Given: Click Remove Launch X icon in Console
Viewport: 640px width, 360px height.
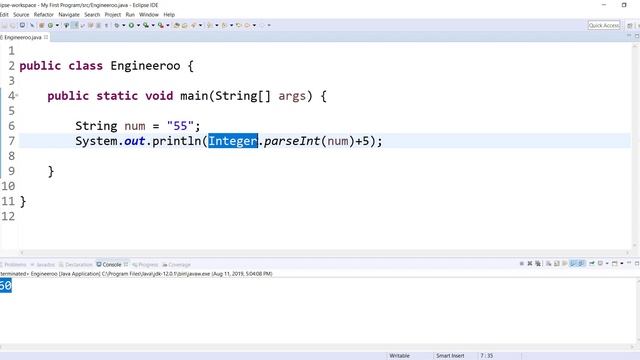Looking at the screenshot, I should pyautogui.click(x=530, y=263).
